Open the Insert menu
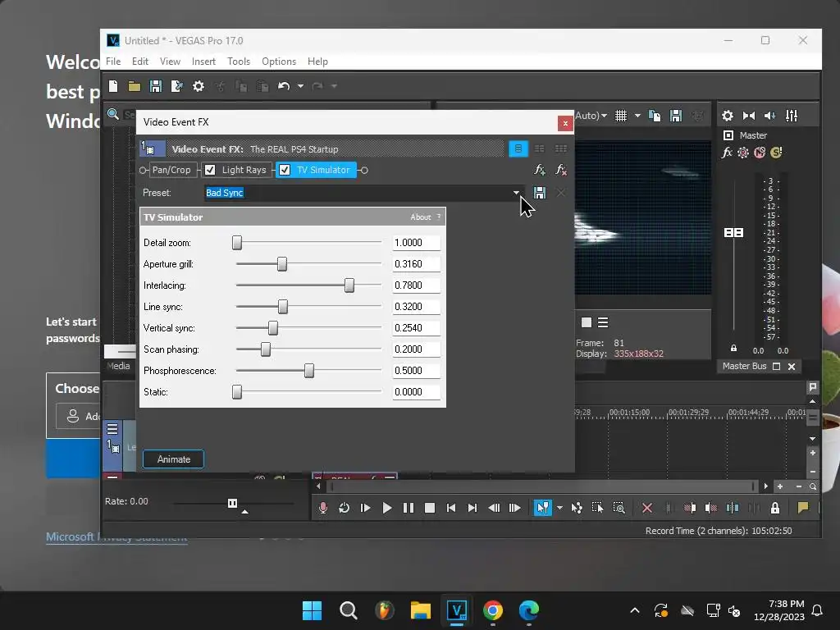The height and width of the screenshot is (630, 840). point(203,61)
